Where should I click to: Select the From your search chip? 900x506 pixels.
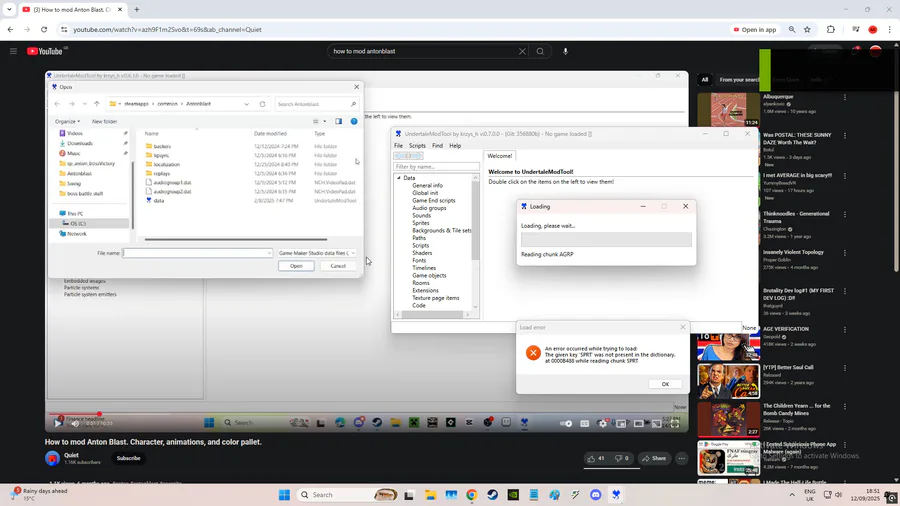[x=739, y=80]
